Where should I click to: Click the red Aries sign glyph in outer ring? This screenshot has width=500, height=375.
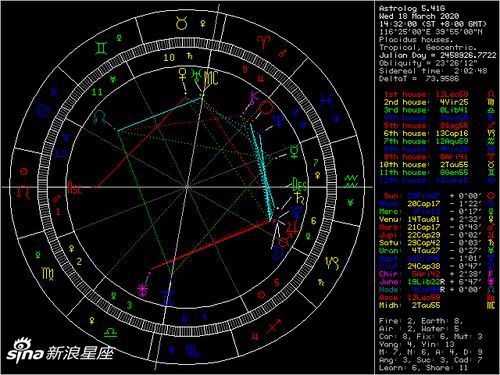pos(264,42)
